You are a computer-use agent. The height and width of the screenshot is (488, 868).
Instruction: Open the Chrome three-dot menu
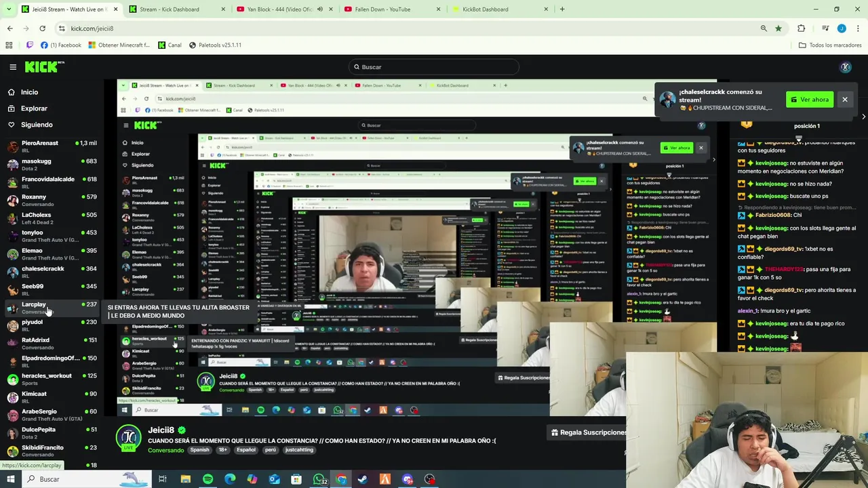[x=858, y=28]
